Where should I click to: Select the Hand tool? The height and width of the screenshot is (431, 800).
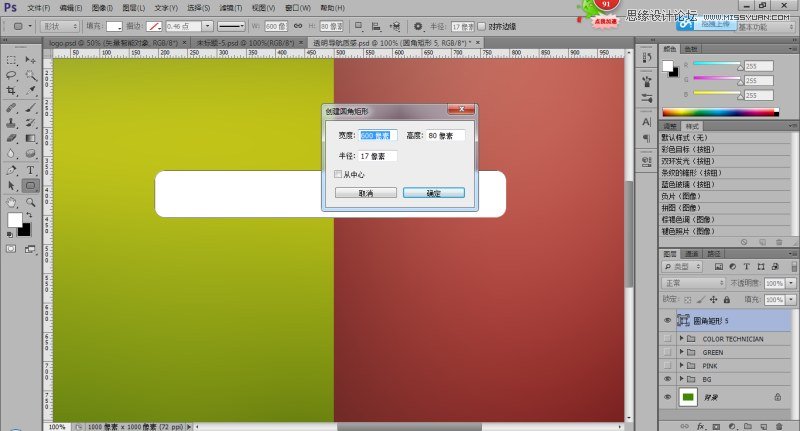(11, 202)
